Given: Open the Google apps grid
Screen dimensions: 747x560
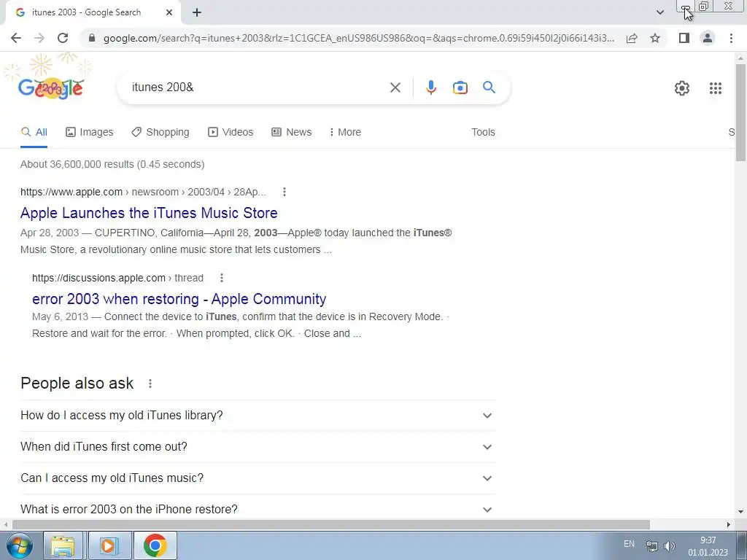Looking at the screenshot, I should pyautogui.click(x=715, y=88).
